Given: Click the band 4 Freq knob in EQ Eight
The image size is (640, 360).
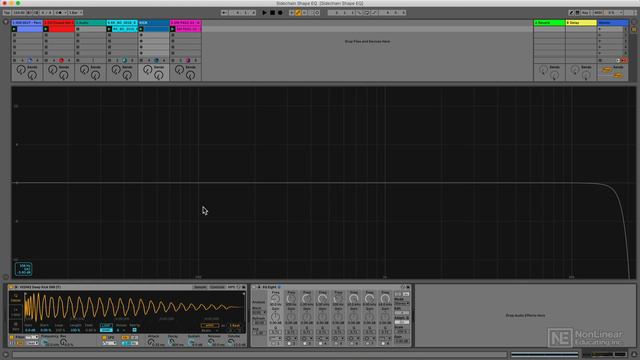Looking at the screenshot, I should point(322,299).
